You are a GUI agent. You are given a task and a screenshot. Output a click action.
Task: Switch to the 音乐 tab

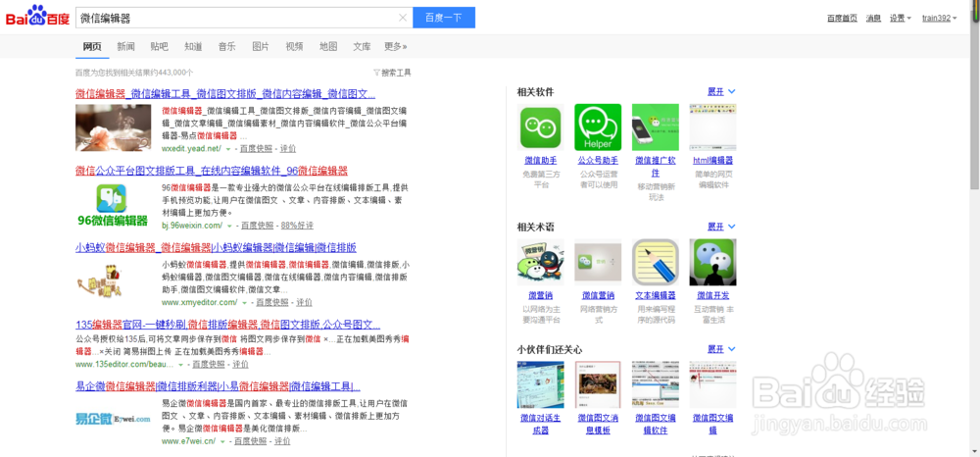click(x=227, y=46)
